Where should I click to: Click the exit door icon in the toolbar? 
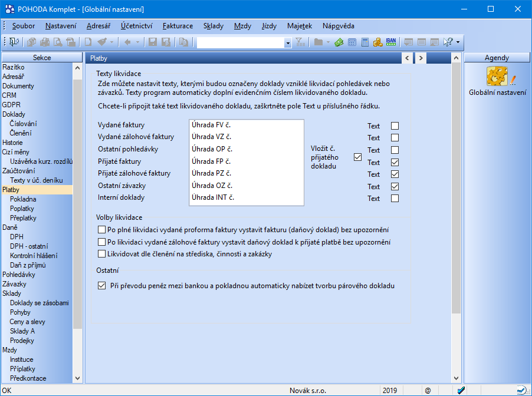[x=14, y=42]
